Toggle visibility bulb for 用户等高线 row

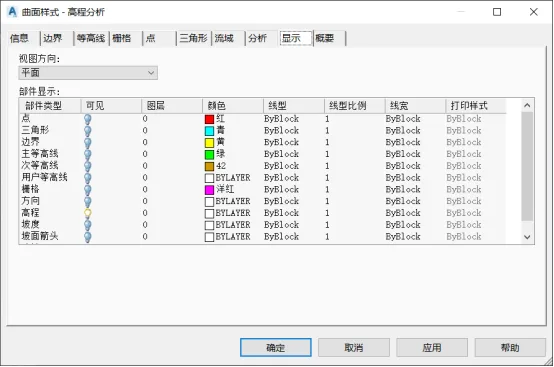[88, 178]
